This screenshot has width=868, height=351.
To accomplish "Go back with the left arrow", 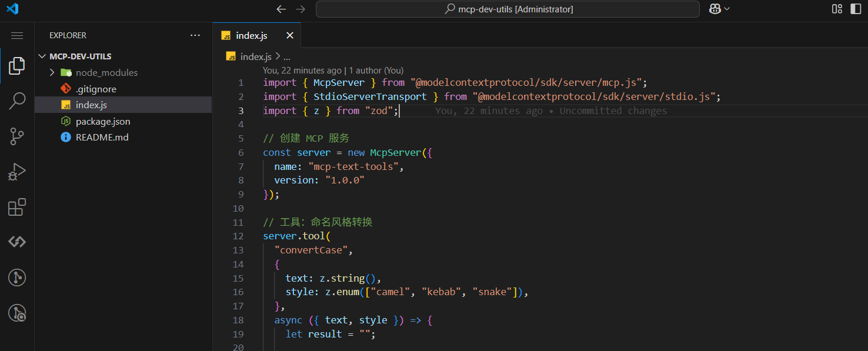I will (x=281, y=9).
